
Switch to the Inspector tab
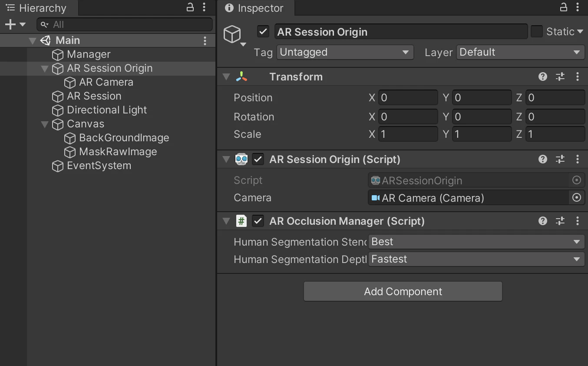tap(256, 8)
